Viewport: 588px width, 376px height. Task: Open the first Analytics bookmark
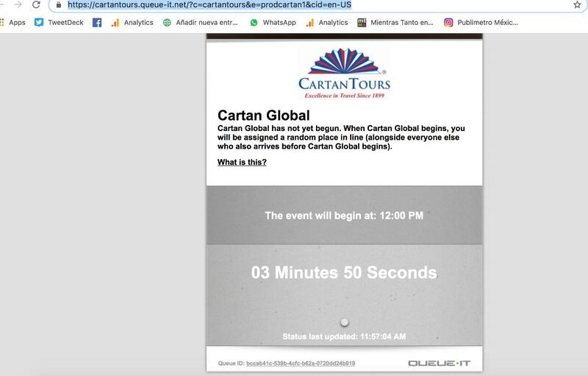132,23
